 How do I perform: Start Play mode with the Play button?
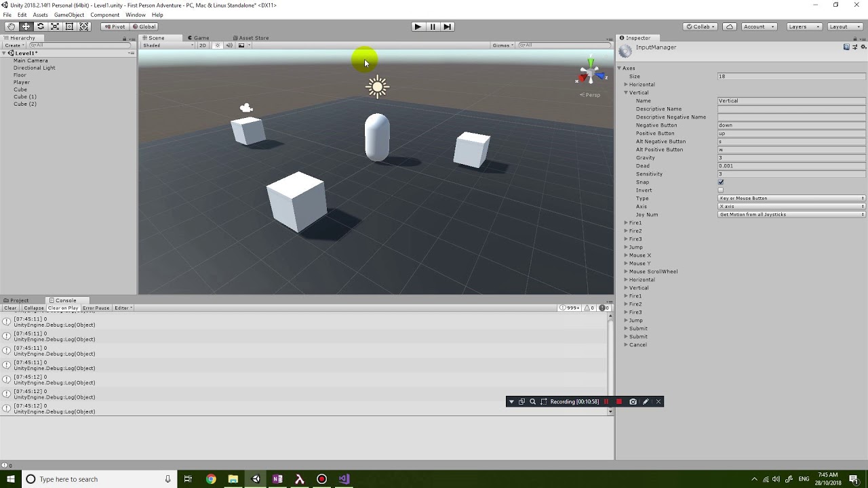[418, 26]
